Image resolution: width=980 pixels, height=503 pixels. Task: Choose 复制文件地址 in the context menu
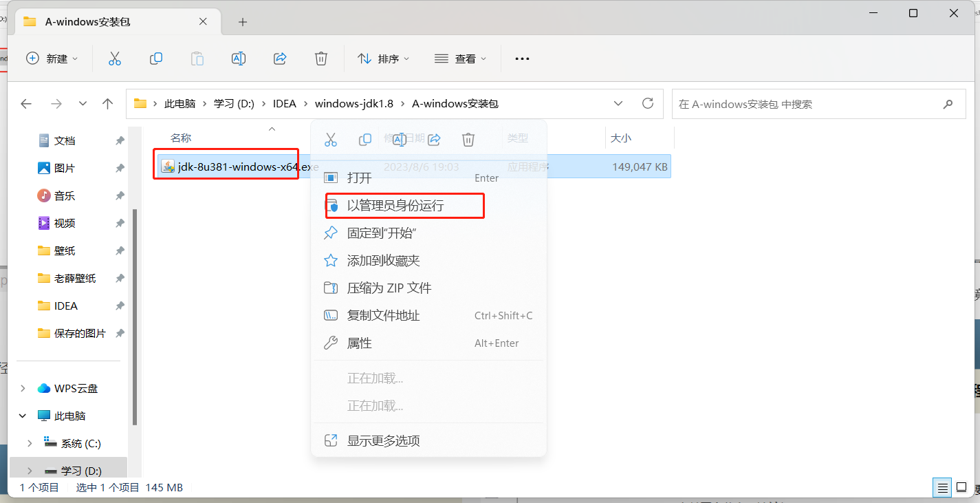point(428,316)
